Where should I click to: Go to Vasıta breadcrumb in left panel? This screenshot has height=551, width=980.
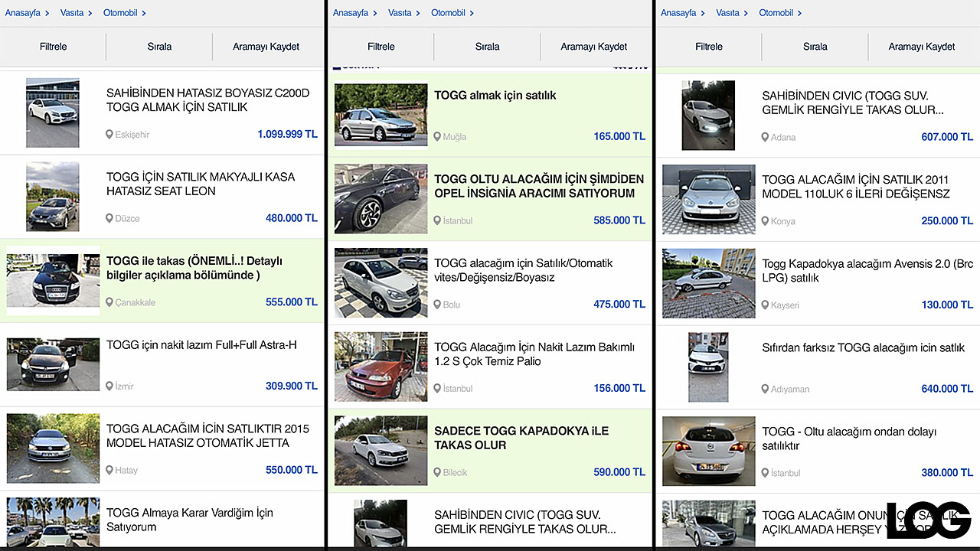tap(72, 13)
